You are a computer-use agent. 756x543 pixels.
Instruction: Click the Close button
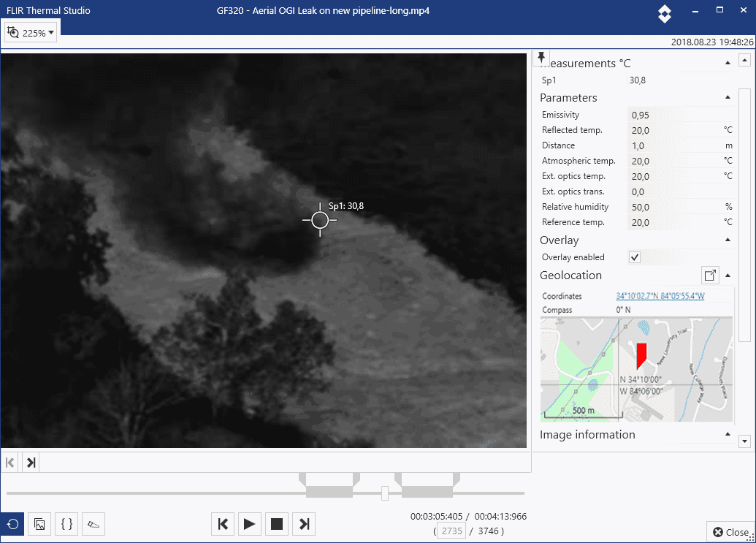(730, 532)
